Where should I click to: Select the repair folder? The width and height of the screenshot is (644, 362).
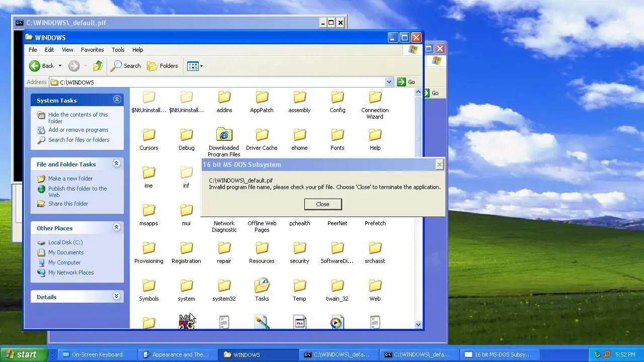point(224,253)
